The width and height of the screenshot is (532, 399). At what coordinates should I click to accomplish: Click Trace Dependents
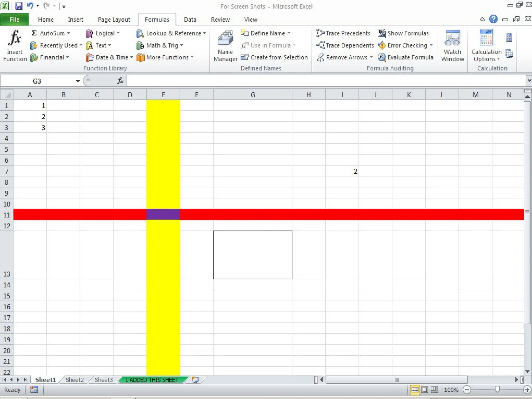click(x=345, y=45)
